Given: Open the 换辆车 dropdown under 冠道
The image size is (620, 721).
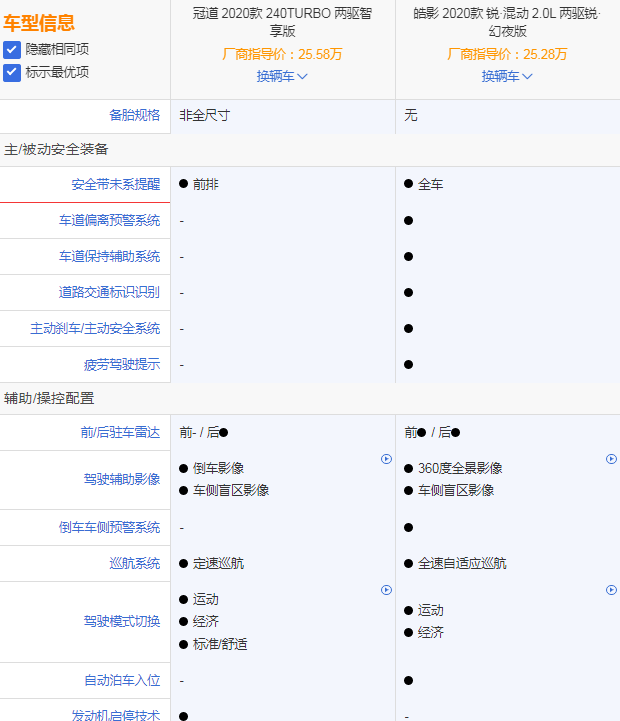Looking at the screenshot, I should pos(282,76).
